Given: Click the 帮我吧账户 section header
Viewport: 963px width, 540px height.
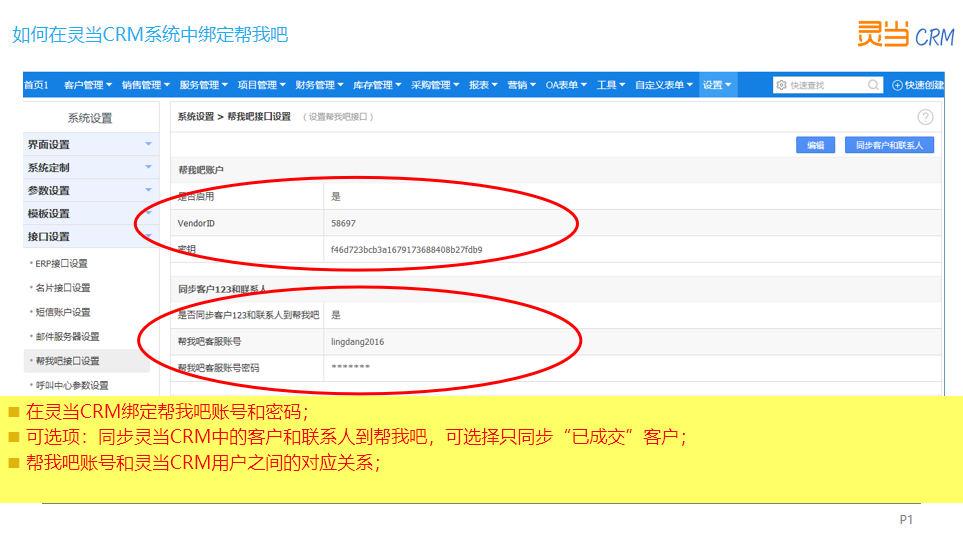Looking at the screenshot, I should point(201,170).
